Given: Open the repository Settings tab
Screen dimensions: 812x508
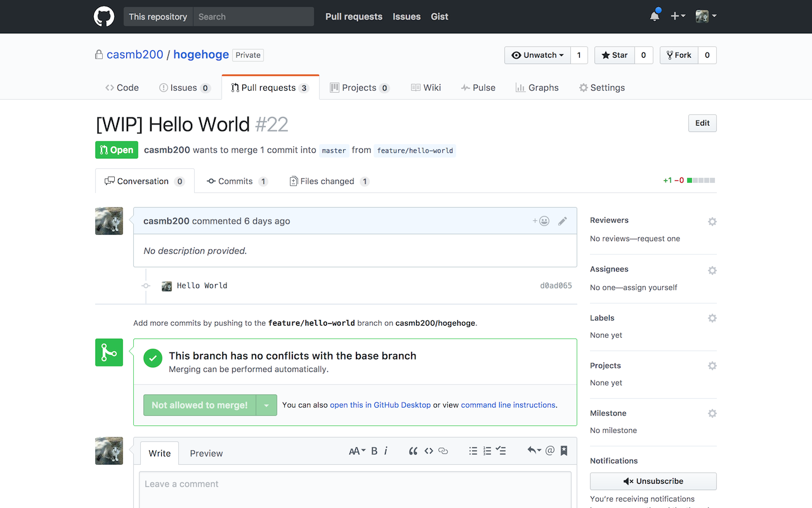Looking at the screenshot, I should coord(602,88).
